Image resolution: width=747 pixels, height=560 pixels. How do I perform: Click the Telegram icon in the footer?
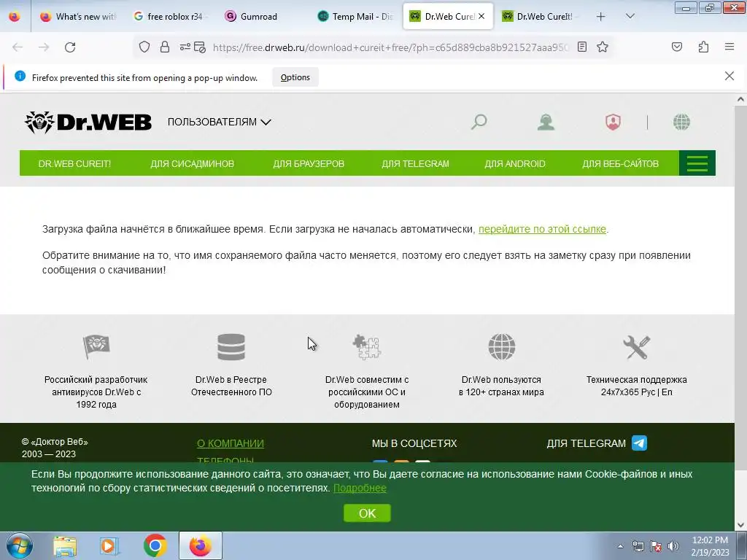tap(639, 443)
